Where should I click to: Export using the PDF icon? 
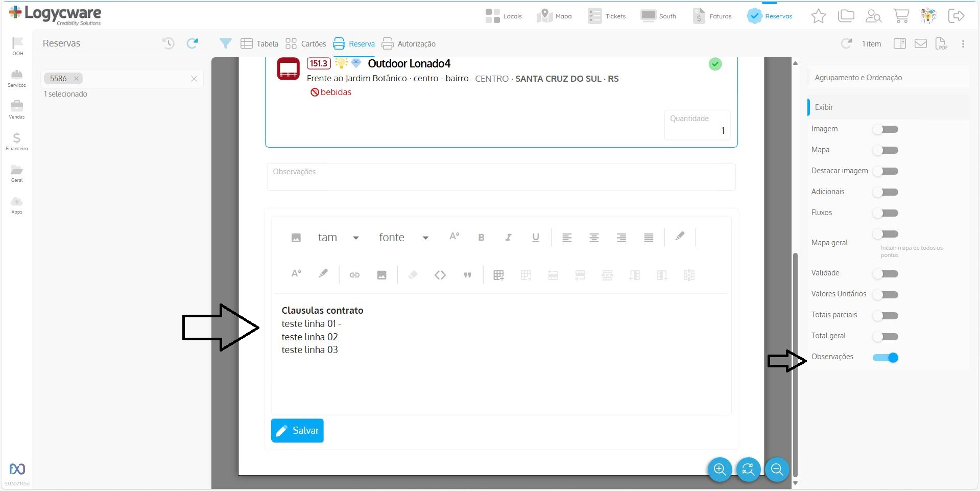coord(941,44)
